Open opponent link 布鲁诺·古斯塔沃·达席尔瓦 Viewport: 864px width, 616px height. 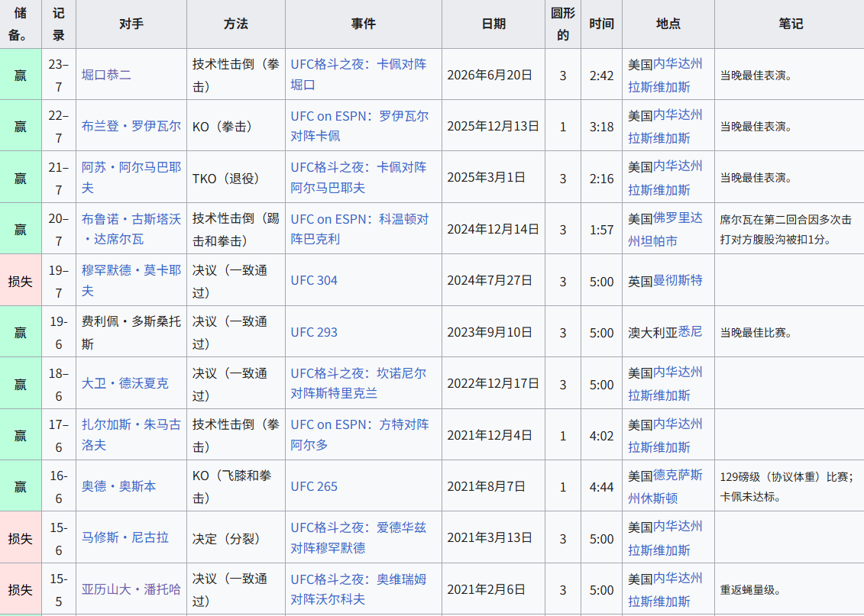131,229
